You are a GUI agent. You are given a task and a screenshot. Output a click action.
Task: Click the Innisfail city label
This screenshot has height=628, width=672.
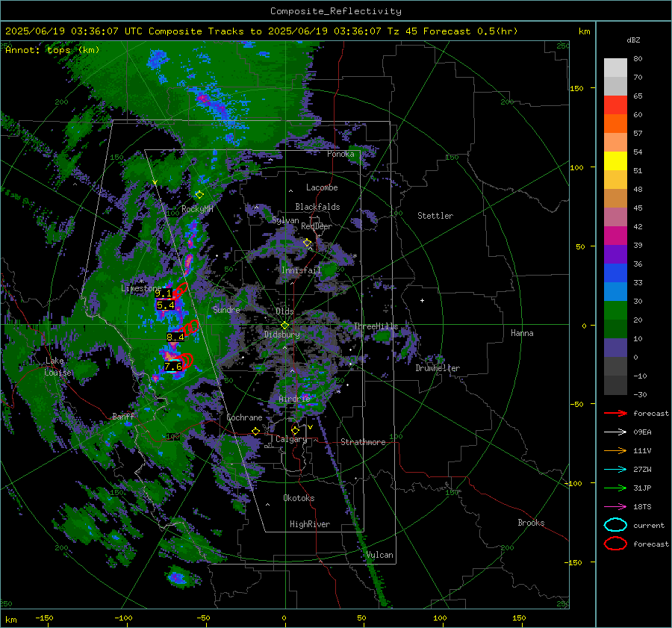(302, 270)
